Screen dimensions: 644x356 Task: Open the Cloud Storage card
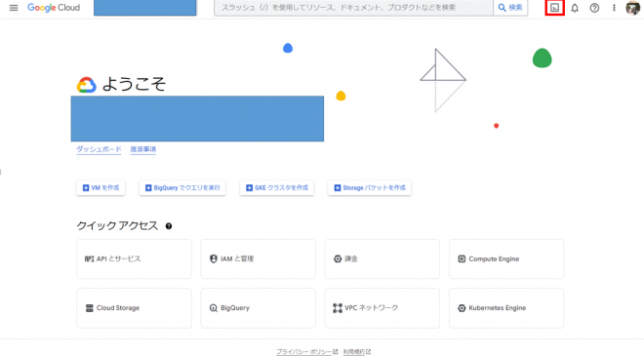click(134, 308)
